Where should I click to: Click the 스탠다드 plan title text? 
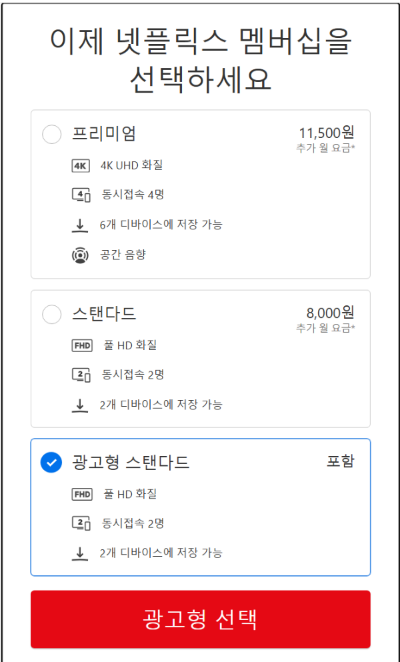(x=104, y=314)
